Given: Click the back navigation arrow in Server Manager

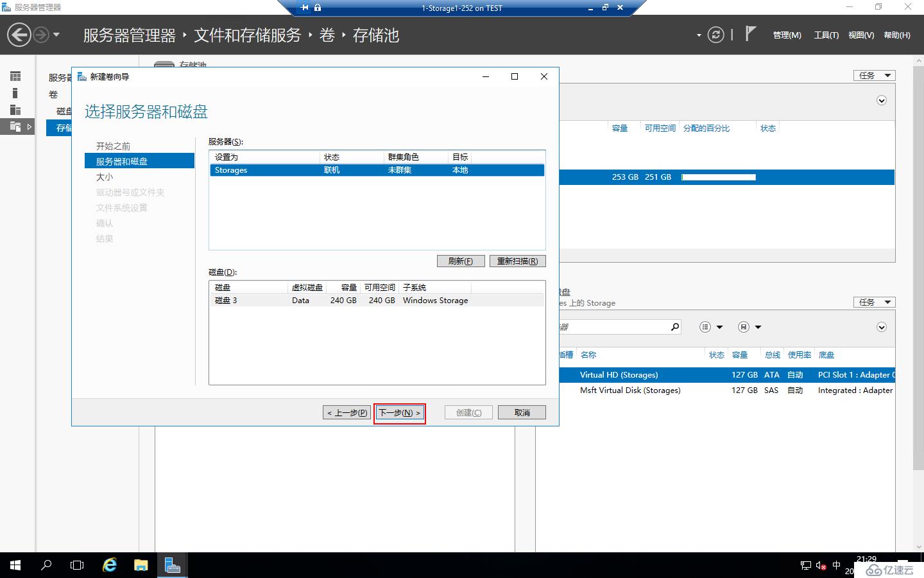Looking at the screenshot, I should tap(19, 35).
